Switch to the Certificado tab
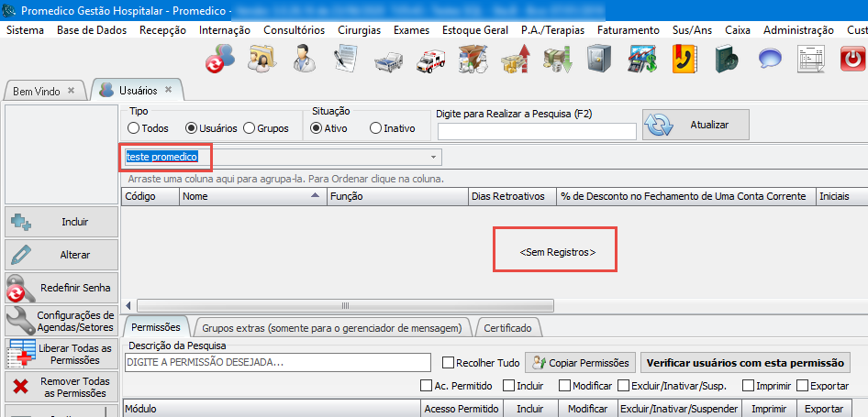The image size is (868, 417). [x=506, y=327]
